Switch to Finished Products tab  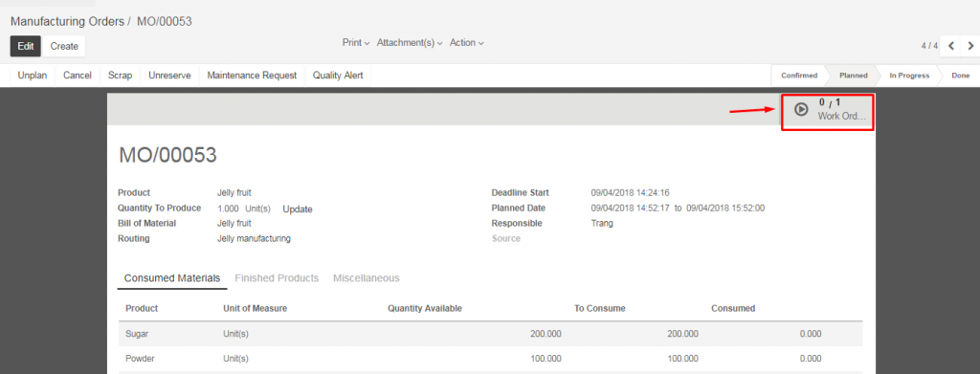point(277,277)
